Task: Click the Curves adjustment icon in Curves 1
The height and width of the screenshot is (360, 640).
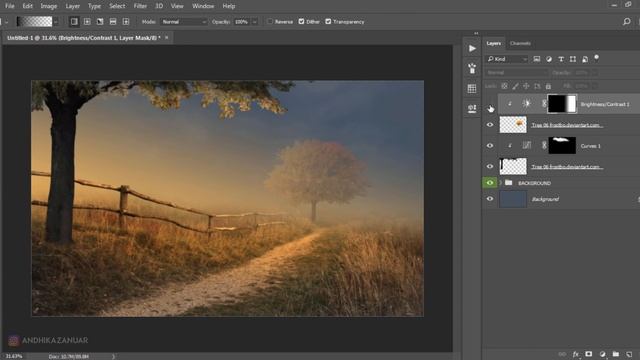Action: [x=527, y=145]
